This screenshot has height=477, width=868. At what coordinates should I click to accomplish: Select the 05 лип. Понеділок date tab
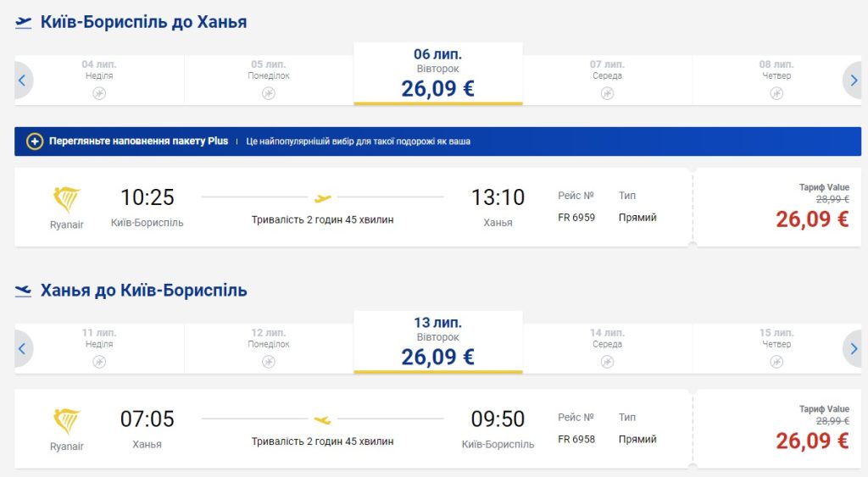[x=269, y=79]
